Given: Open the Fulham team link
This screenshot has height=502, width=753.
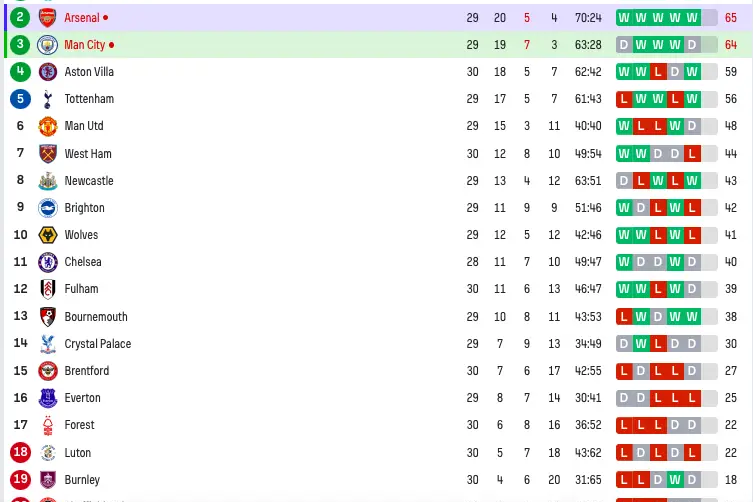Looking at the screenshot, I should pyautogui.click(x=81, y=289).
